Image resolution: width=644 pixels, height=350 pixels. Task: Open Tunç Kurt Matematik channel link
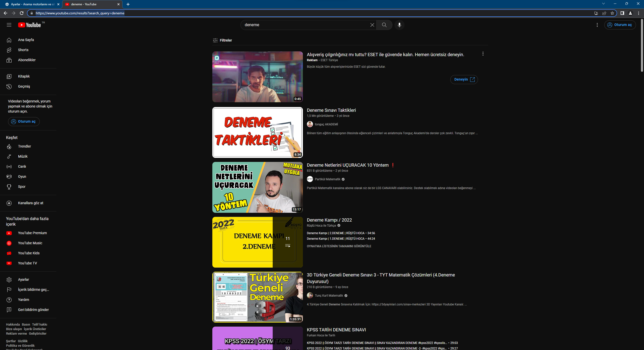point(329,296)
